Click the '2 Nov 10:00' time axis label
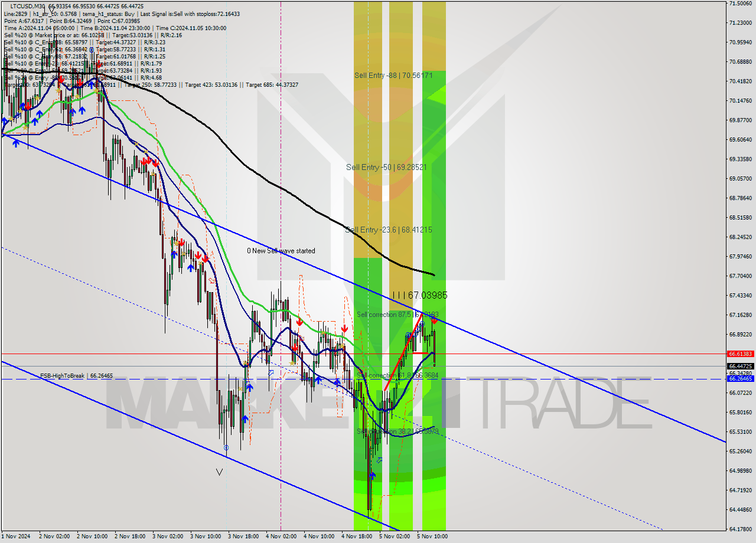 tap(92, 537)
